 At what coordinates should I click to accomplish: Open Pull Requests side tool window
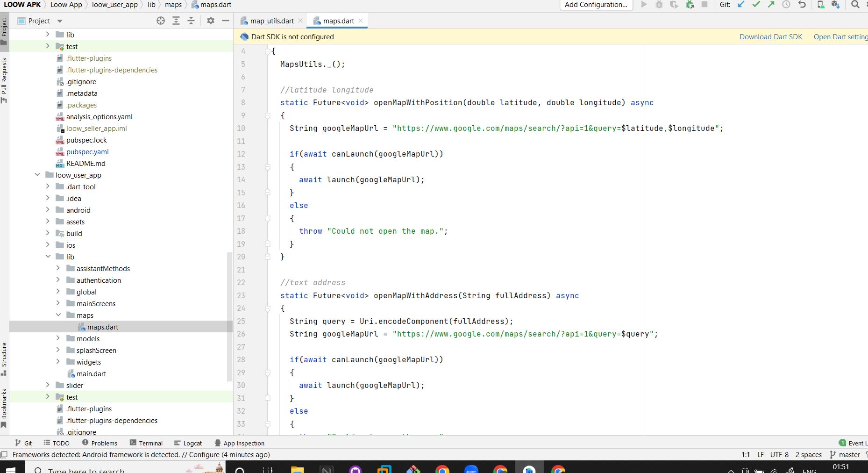coord(4,80)
